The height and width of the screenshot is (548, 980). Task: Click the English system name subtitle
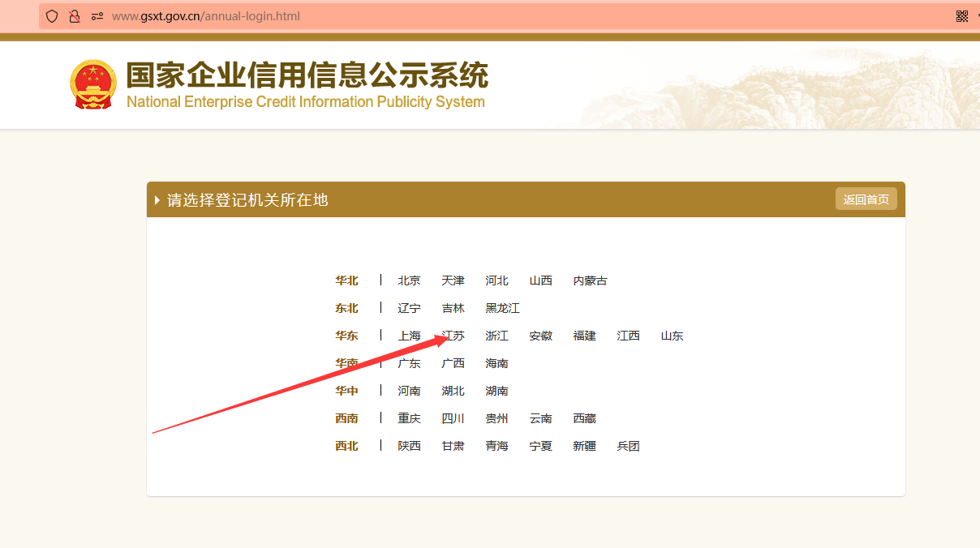click(x=306, y=102)
